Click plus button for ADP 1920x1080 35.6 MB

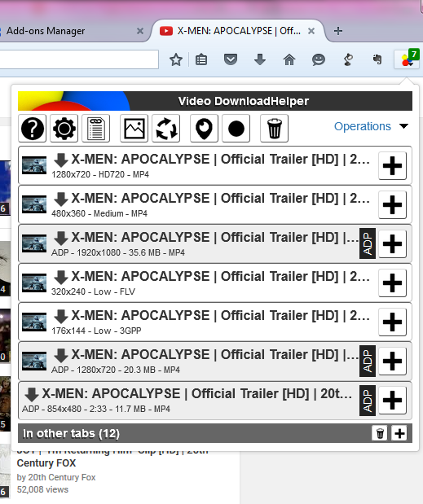[393, 243]
